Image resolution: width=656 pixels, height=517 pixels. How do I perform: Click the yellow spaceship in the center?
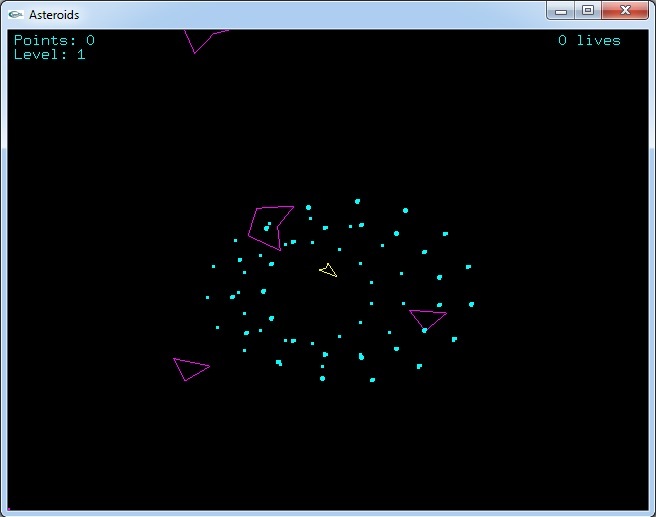pyautogui.click(x=328, y=270)
